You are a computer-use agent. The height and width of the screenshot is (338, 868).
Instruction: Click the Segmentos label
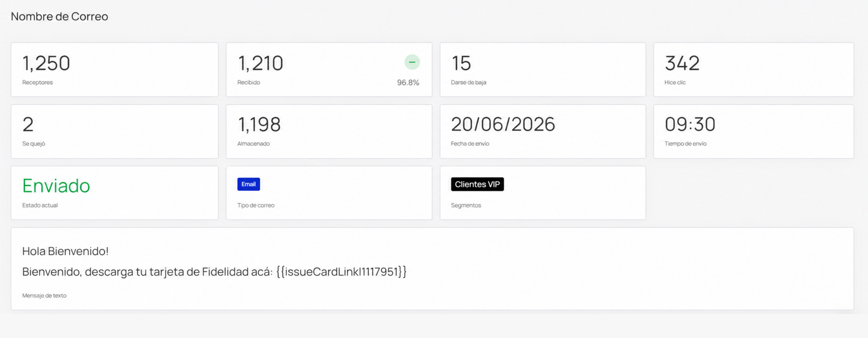click(466, 205)
